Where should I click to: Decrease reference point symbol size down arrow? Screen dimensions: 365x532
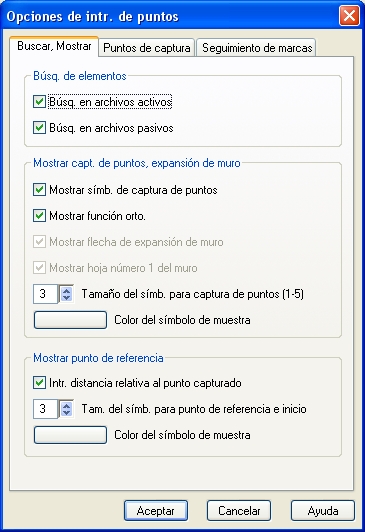(x=66, y=413)
